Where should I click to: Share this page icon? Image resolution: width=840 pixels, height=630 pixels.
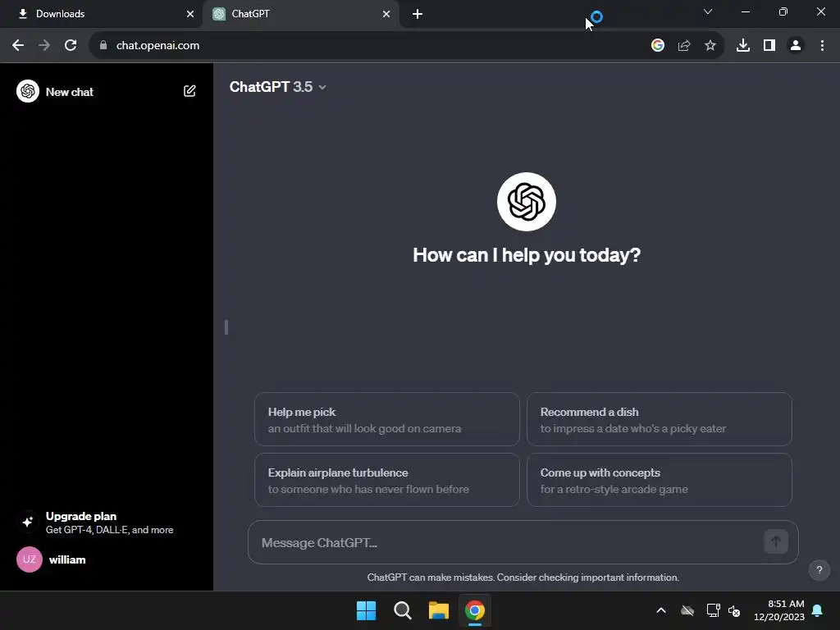(x=683, y=45)
